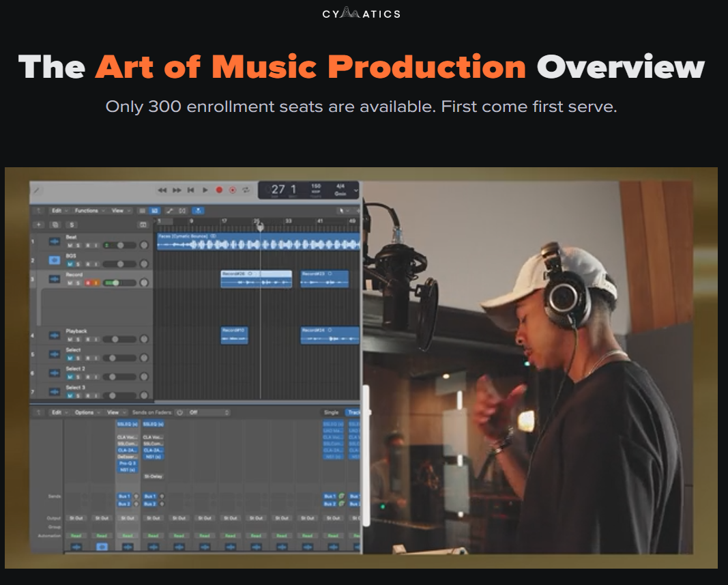Click the Fast Forward transport icon
This screenshot has height=585, width=728.
pyautogui.click(x=176, y=189)
